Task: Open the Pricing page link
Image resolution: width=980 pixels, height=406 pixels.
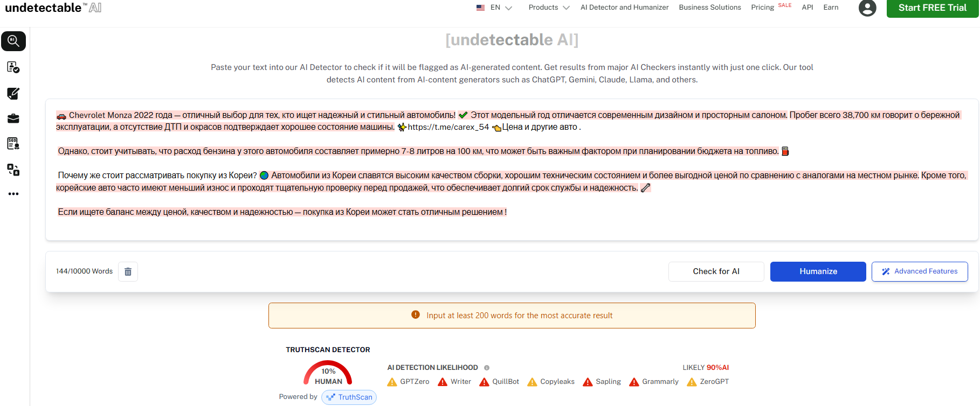Action: [762, 8]
